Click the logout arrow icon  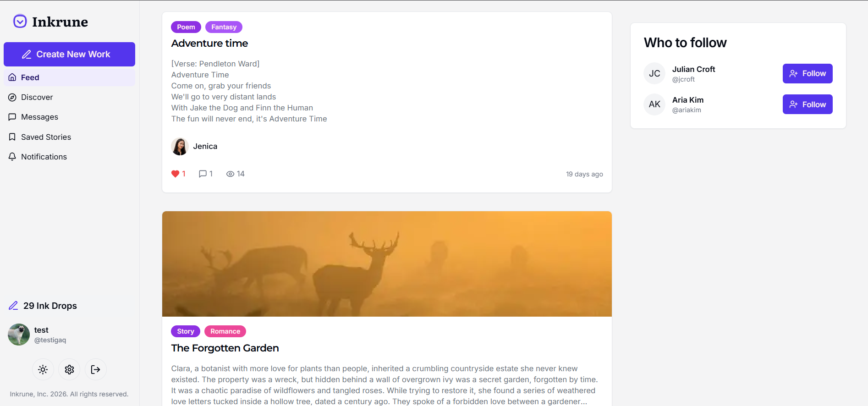pyautogui.click(x=96, y=369)
